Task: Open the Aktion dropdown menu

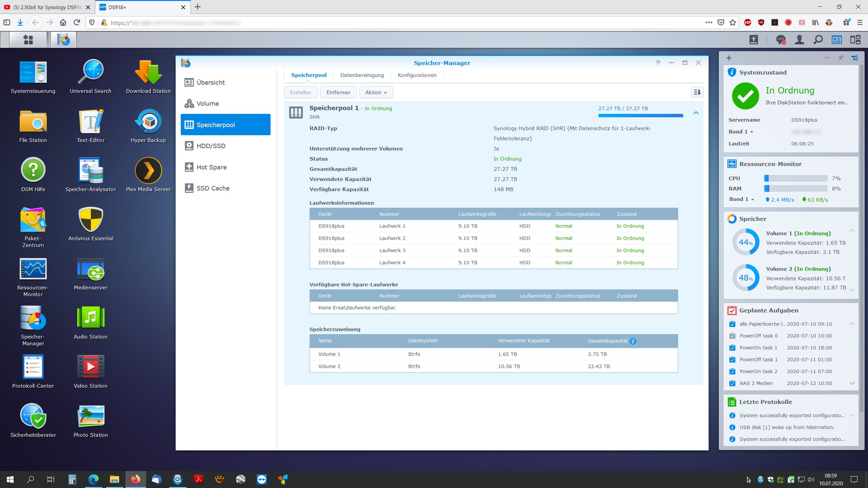Action: click(376, 93)
